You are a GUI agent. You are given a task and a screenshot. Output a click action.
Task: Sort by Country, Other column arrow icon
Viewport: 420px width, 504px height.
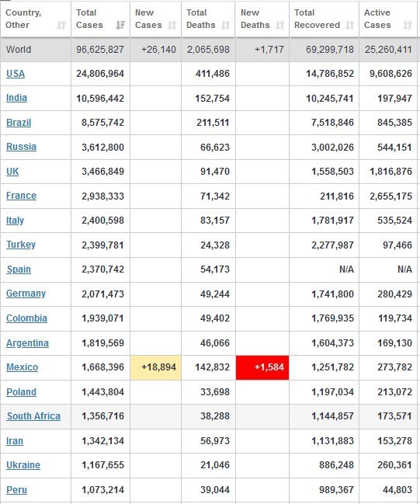61,25
